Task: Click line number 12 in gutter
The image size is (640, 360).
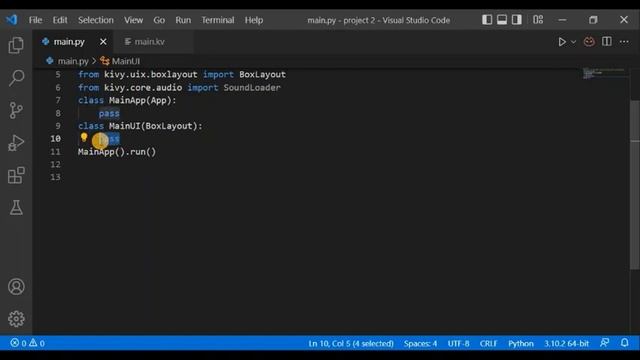Action: (x=56, y=164)
